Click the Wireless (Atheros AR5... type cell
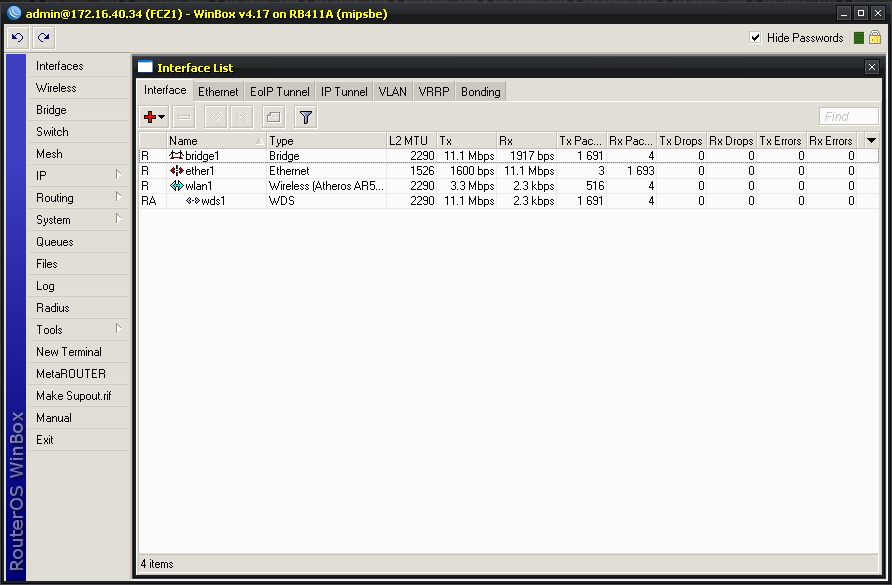Image resolution: width=892 pixels, height=585 pixels. (x=326, y=186)
